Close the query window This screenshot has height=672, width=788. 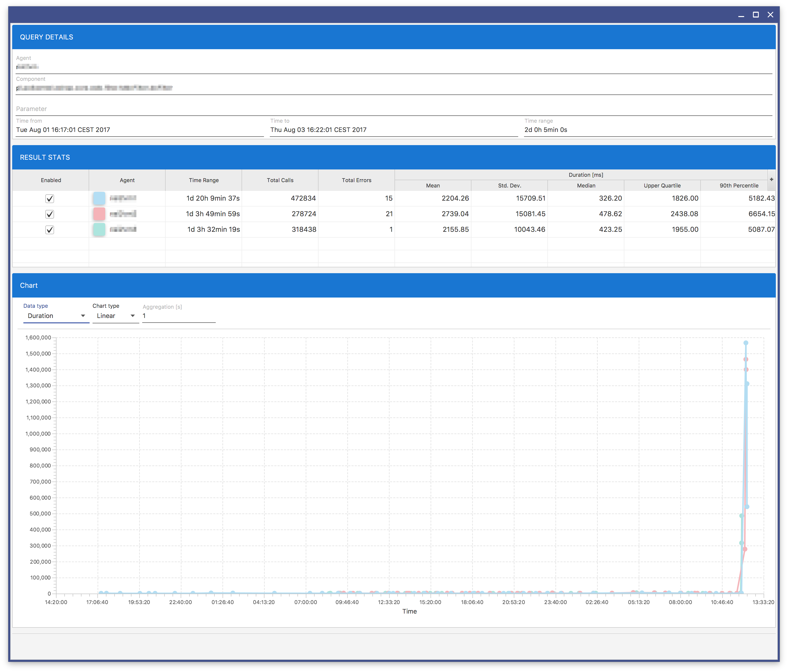pyautogui.click(x=770, y=15)
